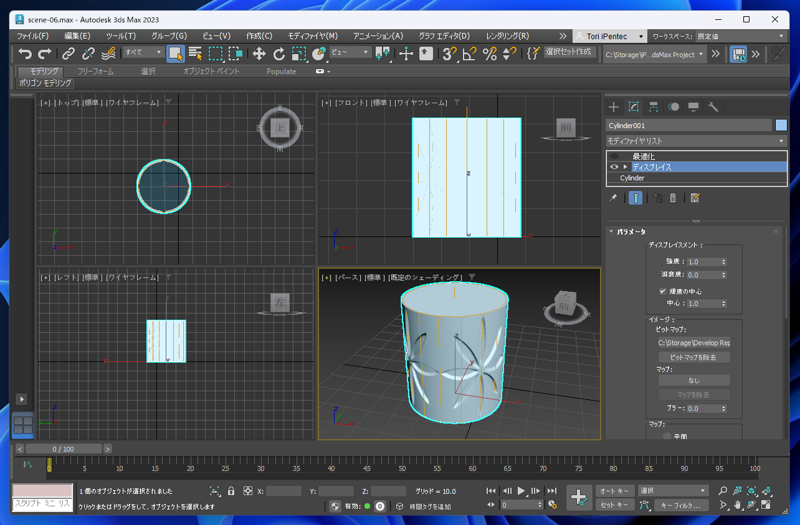Toggle the Spinner Snap icon
The height and width of the screenshot is (525, 800).
509,54
